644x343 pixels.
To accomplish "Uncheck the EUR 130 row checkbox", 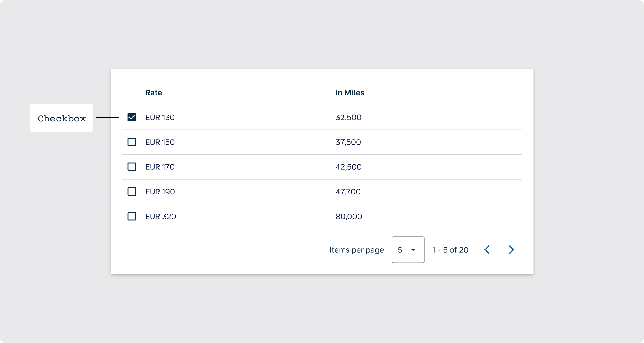I will (x=132, y=117).
